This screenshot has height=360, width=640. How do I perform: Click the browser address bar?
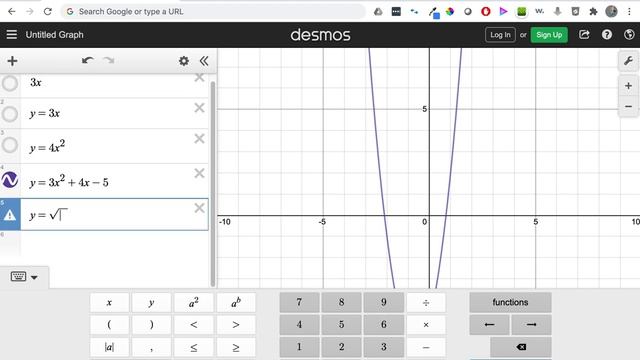(x=213, y=11)
